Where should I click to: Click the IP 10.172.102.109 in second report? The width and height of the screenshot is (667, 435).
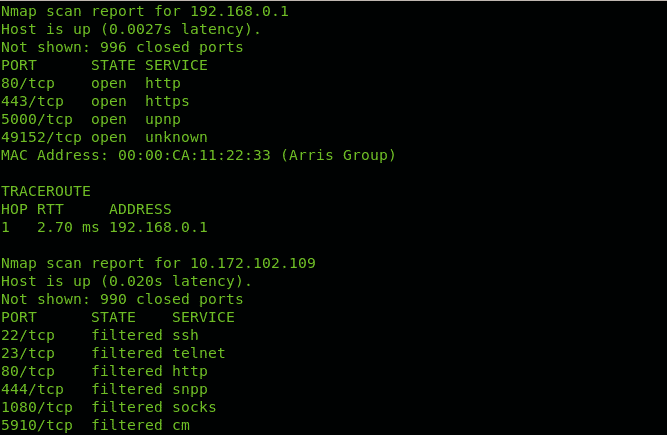[x=253, y=263]
